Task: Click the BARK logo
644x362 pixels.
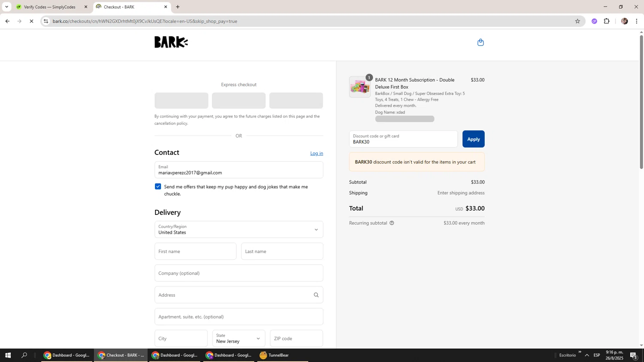Action: (171, 42)
